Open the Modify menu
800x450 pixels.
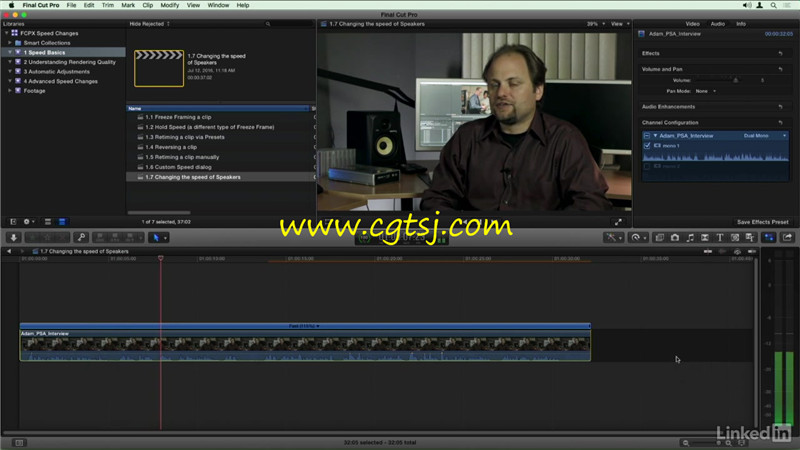[169, 5]
